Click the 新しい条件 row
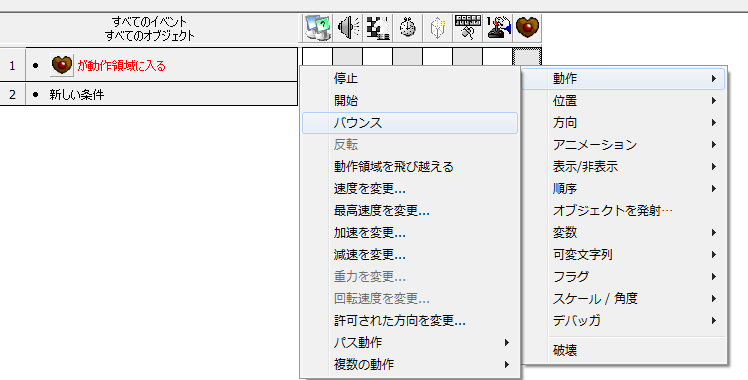The image size is (748, 380). tap(161, 94)
